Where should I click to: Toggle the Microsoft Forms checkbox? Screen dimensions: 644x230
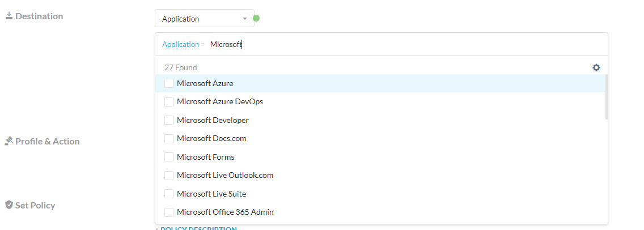(x=169, y=157)
